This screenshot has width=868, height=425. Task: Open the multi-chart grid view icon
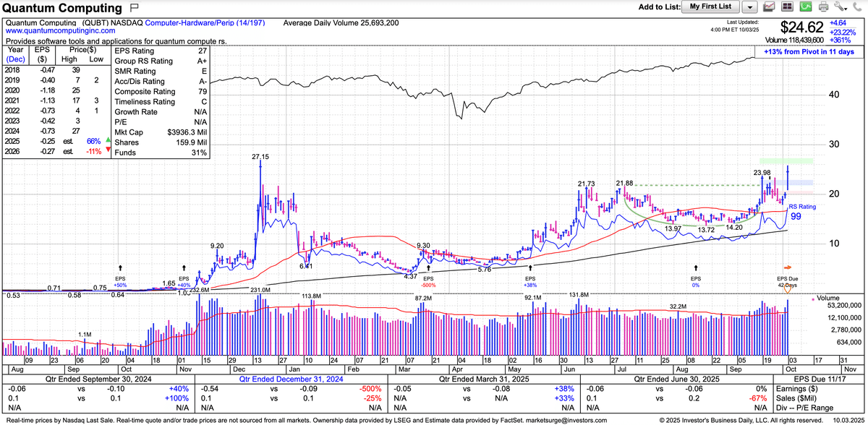click(x=787, y=7)
